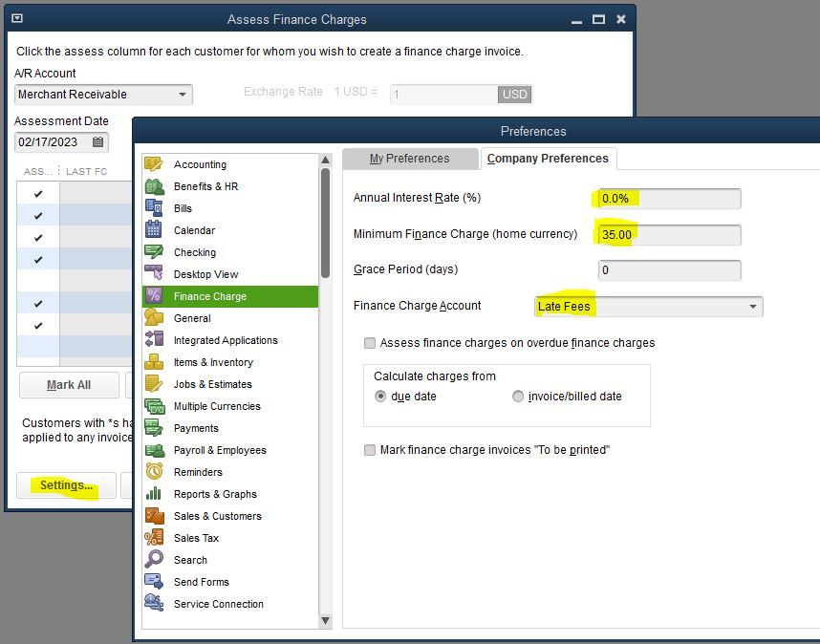Viewport: 820px width, 644px height.
Task: Open Assess Finance Charges window menu icon
Action: pyautogui.click(x=17, y=19)
